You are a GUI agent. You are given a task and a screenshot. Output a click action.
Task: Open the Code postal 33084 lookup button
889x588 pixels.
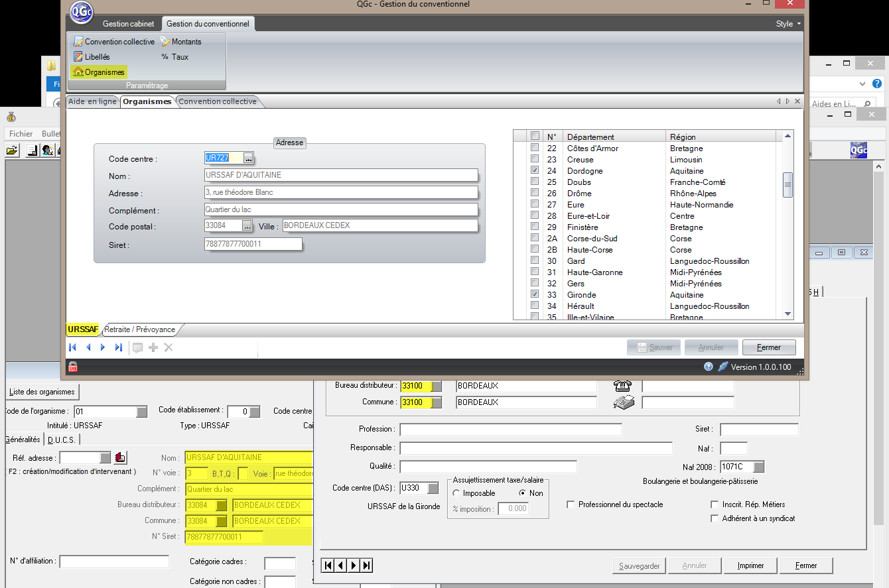point(247,226)
